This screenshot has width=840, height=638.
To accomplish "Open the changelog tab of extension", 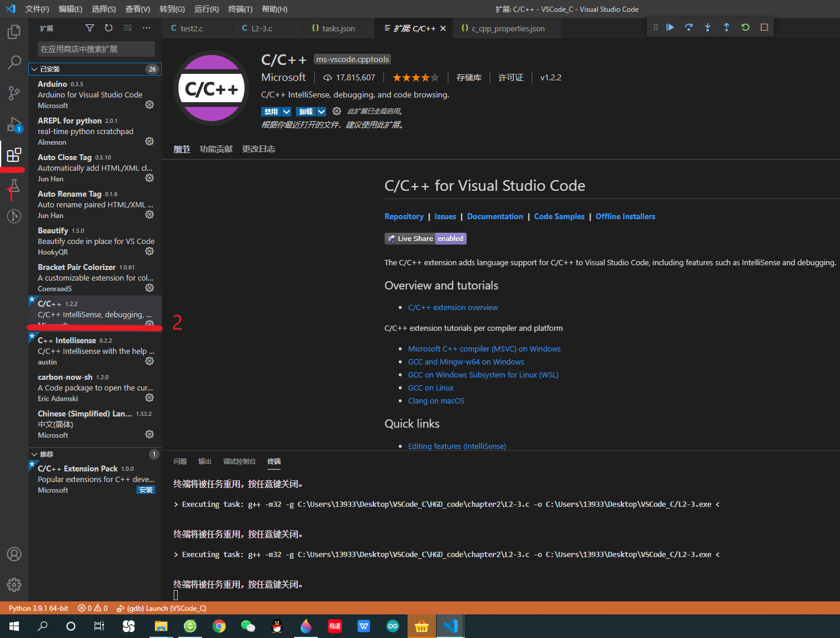I will pyautogui.click(x=259, y=149).
